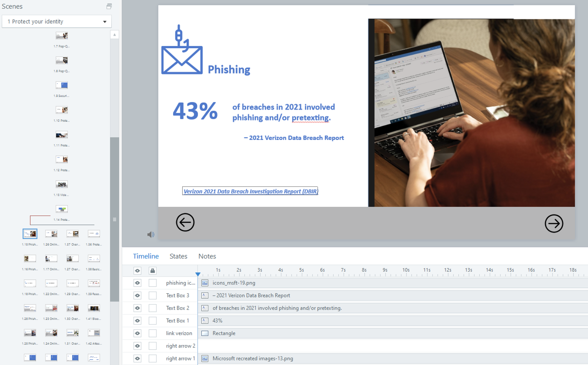Switch to the States tab
588x365 pixels.
(178, 256)
